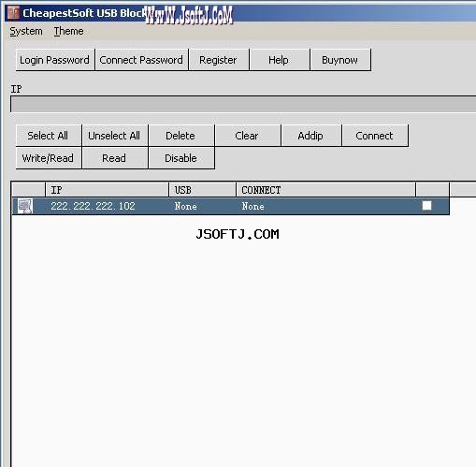Sort by the IP column header
476x467 pixels.
coord(107,190)
